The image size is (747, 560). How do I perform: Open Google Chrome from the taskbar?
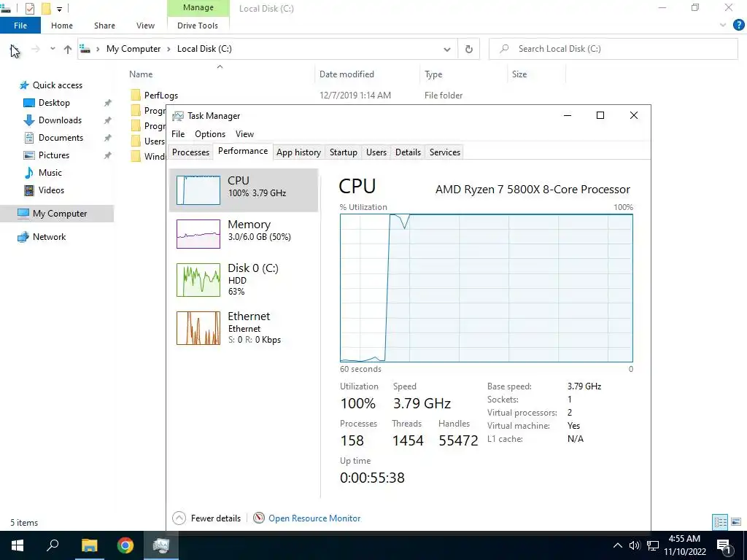125,545
